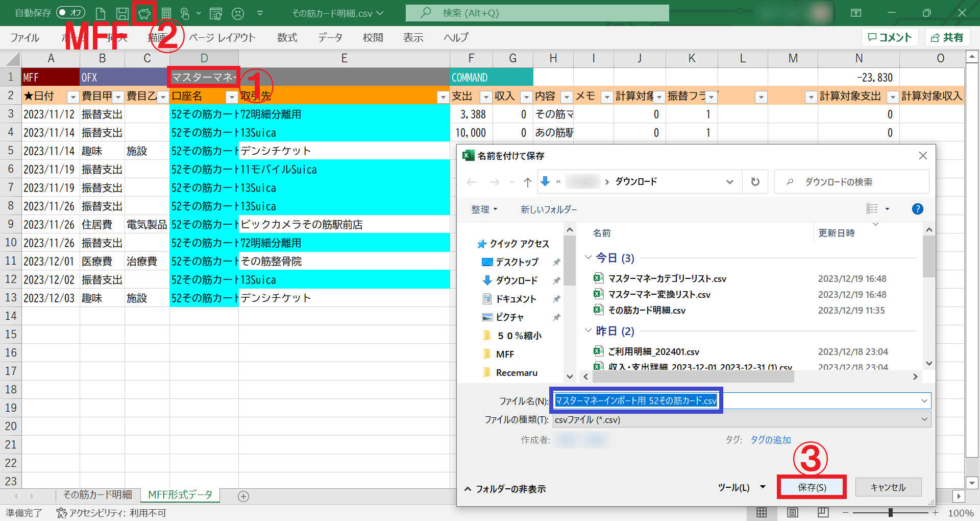Open the 口座名 column filter dropdown
980x521 pixels.
(232, 97)
